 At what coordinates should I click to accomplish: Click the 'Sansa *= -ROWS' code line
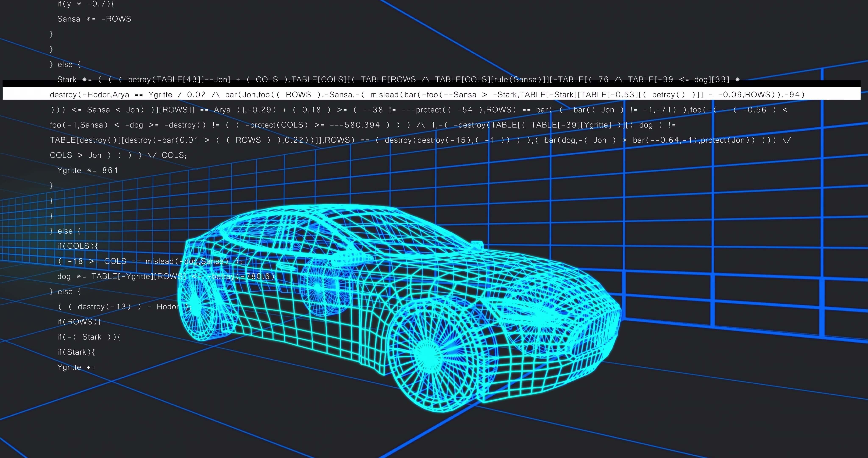point(94,19)
